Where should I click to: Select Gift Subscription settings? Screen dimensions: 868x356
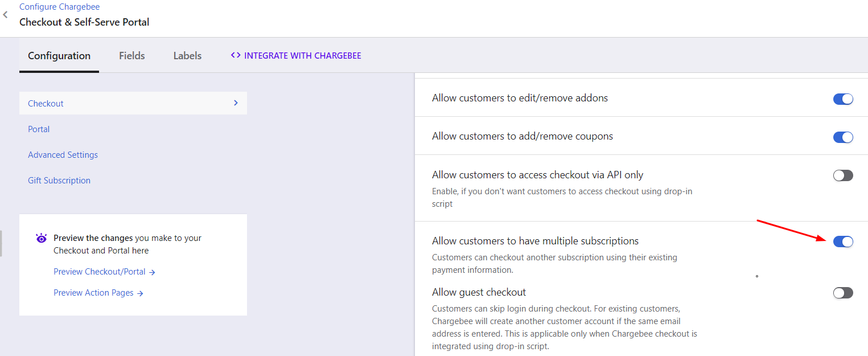click(x=59, y=181)
